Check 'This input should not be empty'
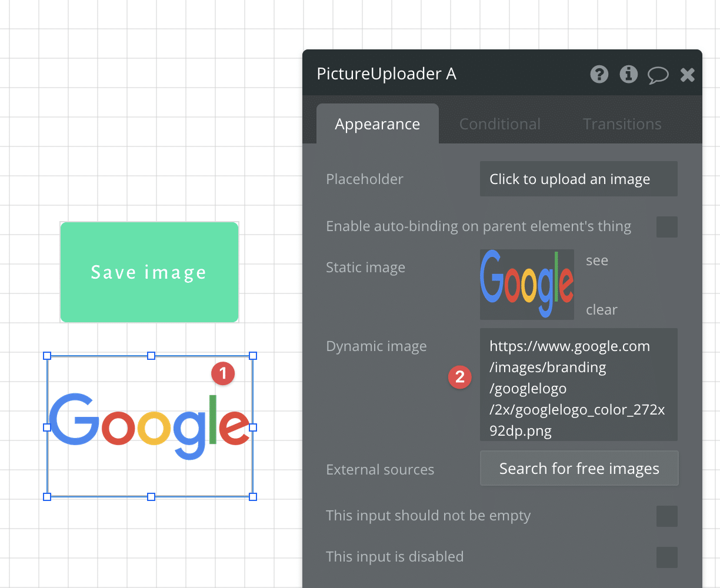 667,516
